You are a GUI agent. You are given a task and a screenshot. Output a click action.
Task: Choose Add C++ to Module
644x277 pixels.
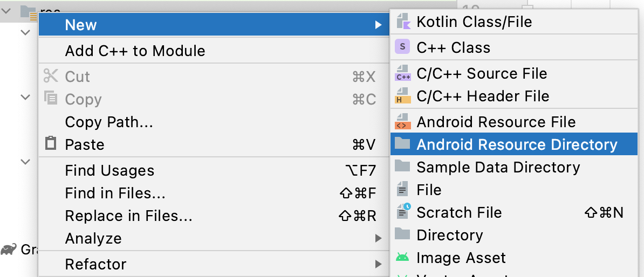[135, 51]
